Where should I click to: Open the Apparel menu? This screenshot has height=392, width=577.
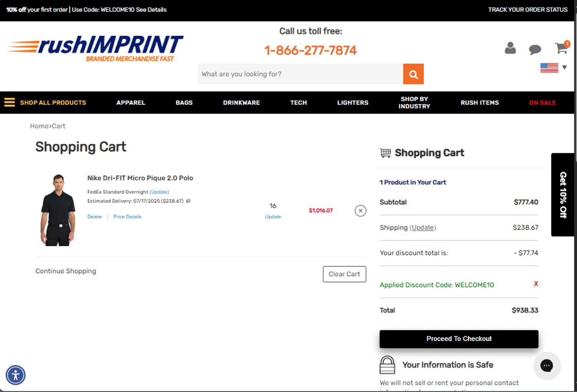pos(131,103)
